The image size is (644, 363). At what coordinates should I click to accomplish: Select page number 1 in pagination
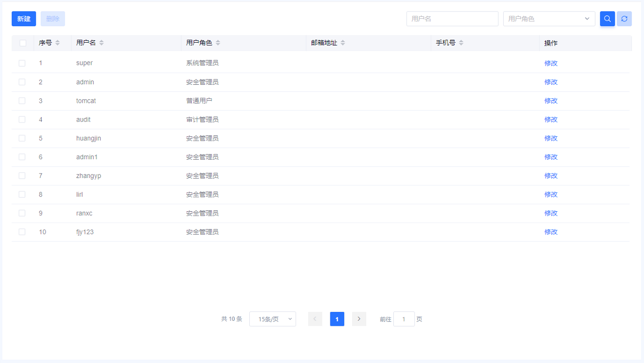point(337,319)
